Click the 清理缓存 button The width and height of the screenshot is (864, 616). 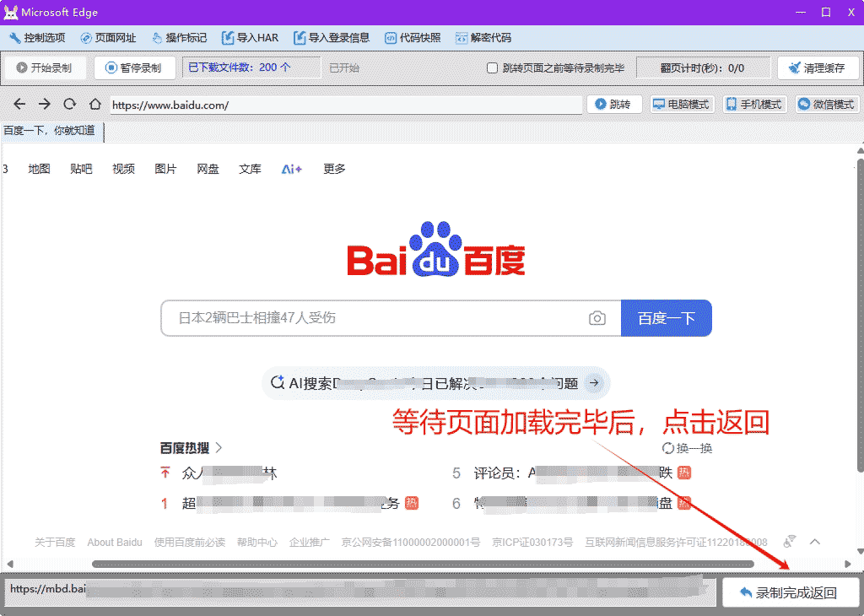click(x=818, y=68)
